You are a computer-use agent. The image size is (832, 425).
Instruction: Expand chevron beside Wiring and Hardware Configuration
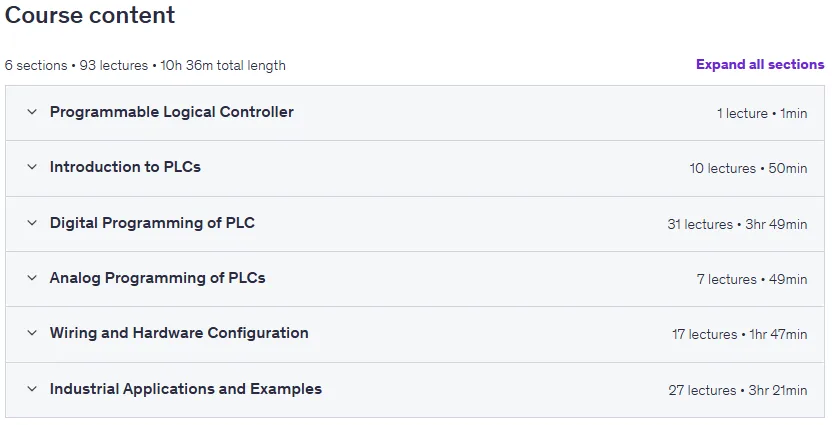point(32,333)
